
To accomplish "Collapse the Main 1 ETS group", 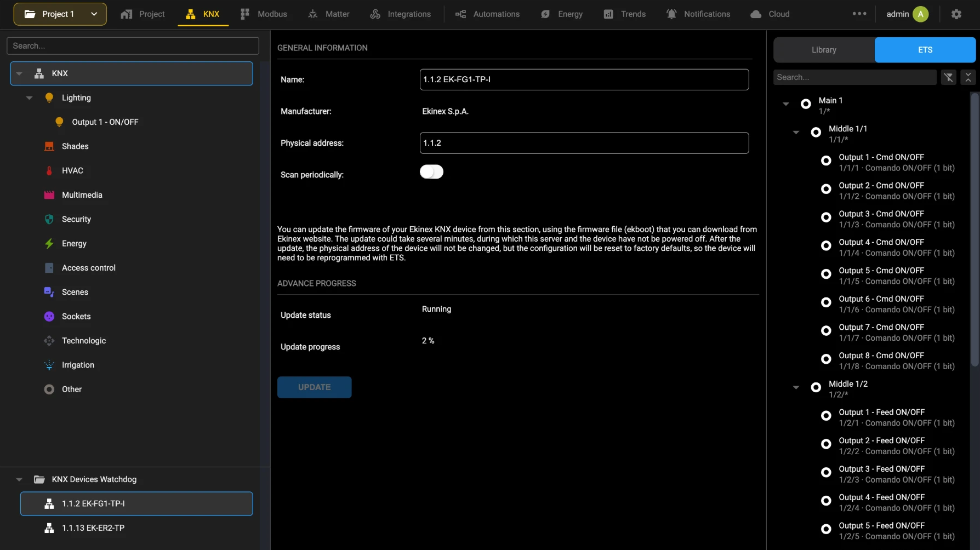I will [x=786, y=104].
